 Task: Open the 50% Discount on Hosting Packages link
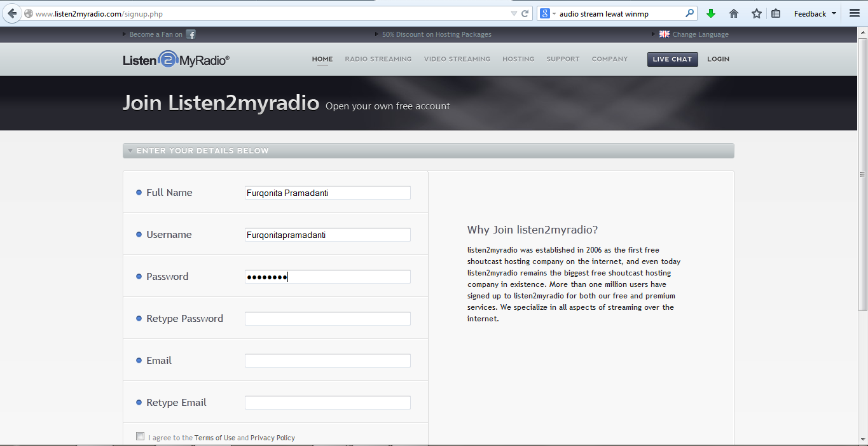tap(437, 34)
